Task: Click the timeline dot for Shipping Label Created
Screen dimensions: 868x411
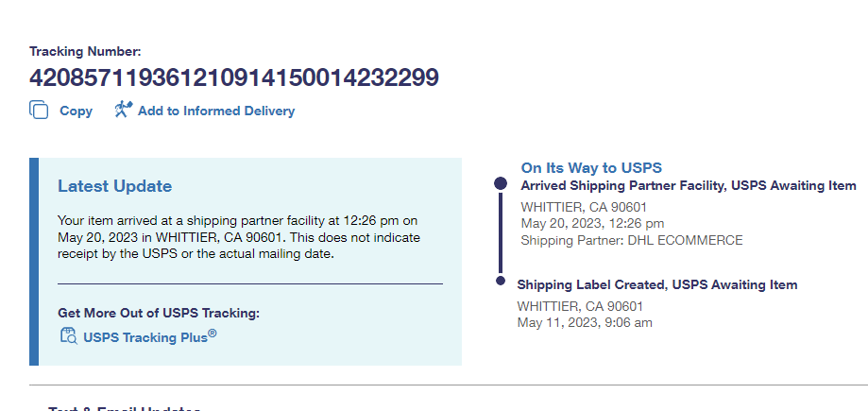Action: tap(501, 281)
